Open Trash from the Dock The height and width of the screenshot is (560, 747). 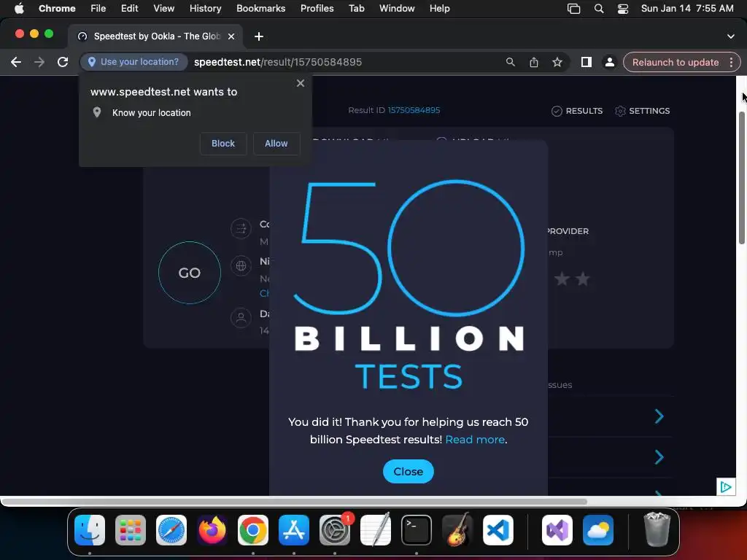[657, 530]
